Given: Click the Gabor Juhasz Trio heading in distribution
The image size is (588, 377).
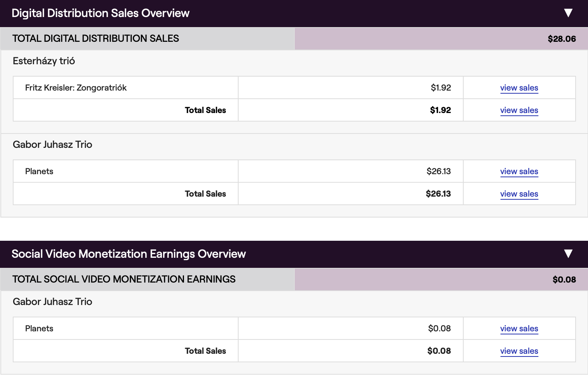Looking at the screenshot, I should coord(52,145).
